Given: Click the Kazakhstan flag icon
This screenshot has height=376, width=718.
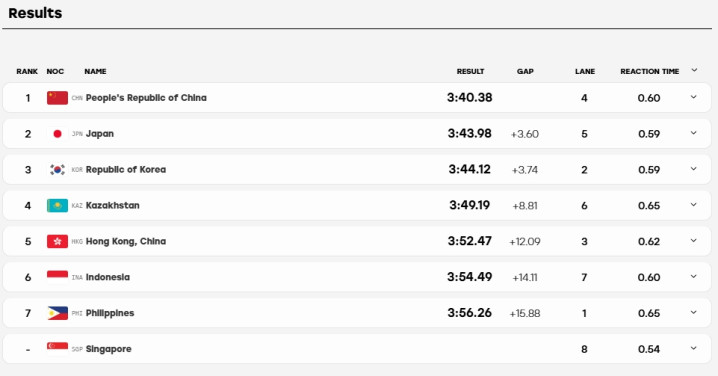Looking at the screenshot, I should point(57,206).
